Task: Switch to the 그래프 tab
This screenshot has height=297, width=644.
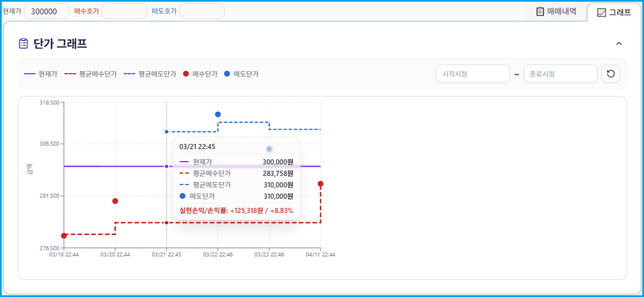Action: (x=614, y=12)
